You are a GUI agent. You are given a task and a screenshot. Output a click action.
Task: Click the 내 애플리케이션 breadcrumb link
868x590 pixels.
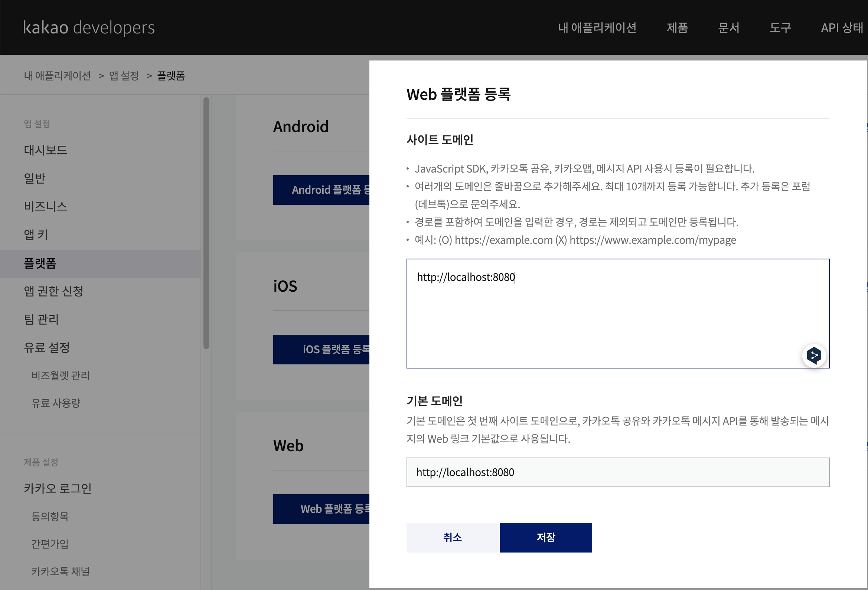(57, 76)
